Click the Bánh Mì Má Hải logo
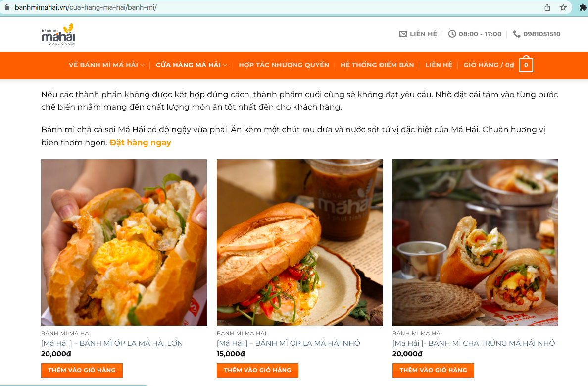Screen dimensions: 588x386 (58, 34)
